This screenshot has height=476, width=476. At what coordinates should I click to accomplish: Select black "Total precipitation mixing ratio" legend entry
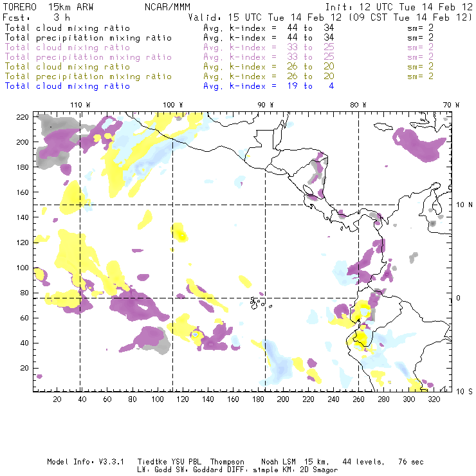click(x=88, y=38)
